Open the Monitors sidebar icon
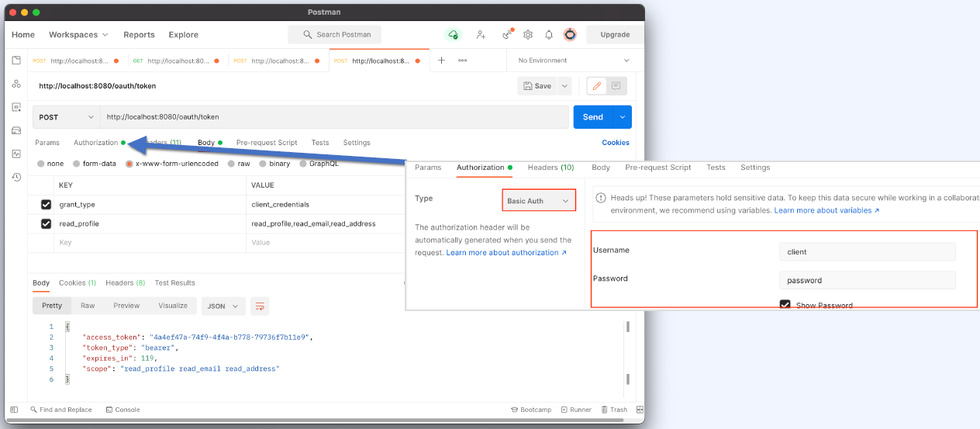This screenshot has width=980, height=429. coord(16,154)
